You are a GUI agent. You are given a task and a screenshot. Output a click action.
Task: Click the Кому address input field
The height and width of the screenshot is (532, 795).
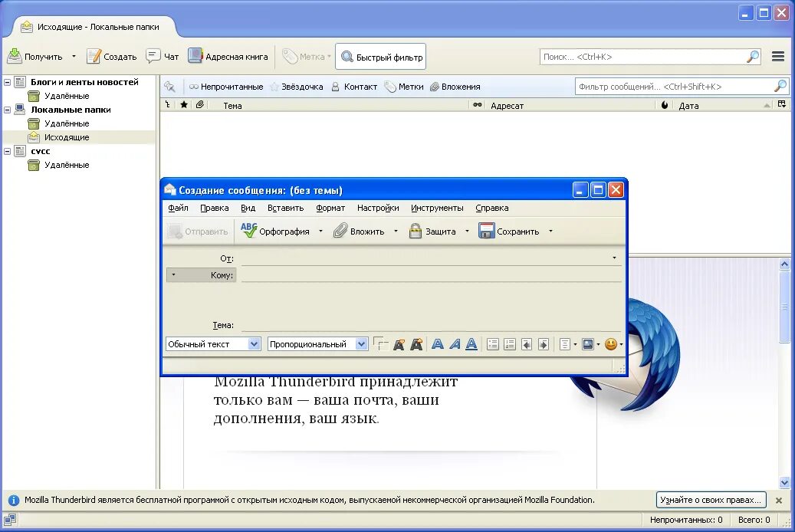pos(431,275)
